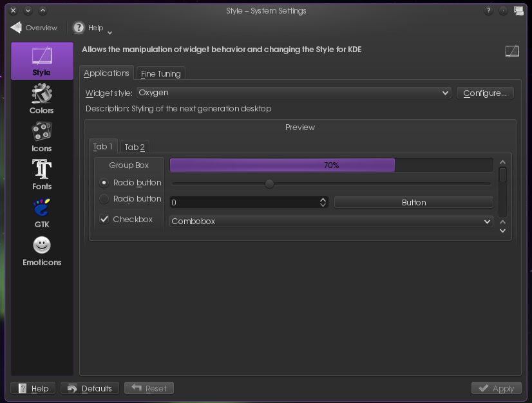This screenshot has height=403, width=532.
Task: Click the spinbox field showing 0
Action: 244,203
